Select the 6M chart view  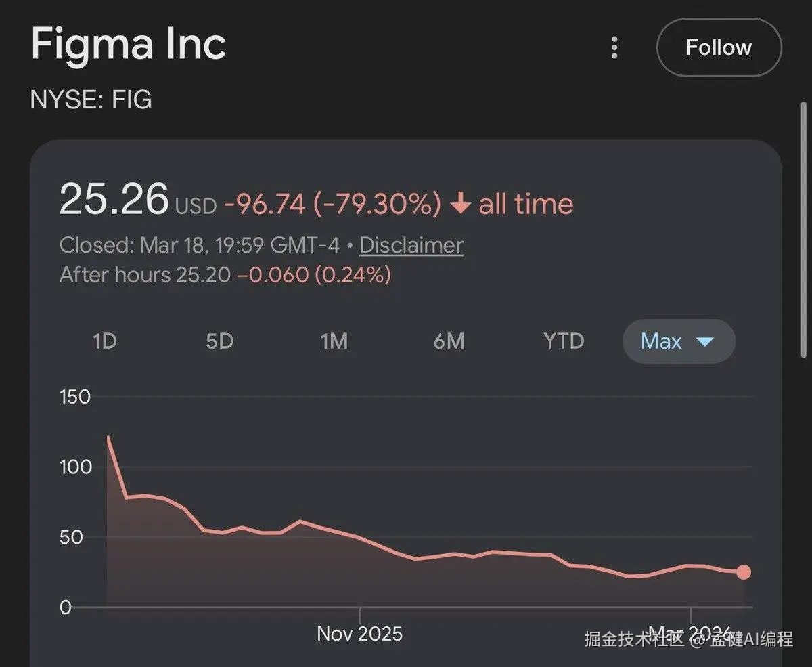point(449,341)
